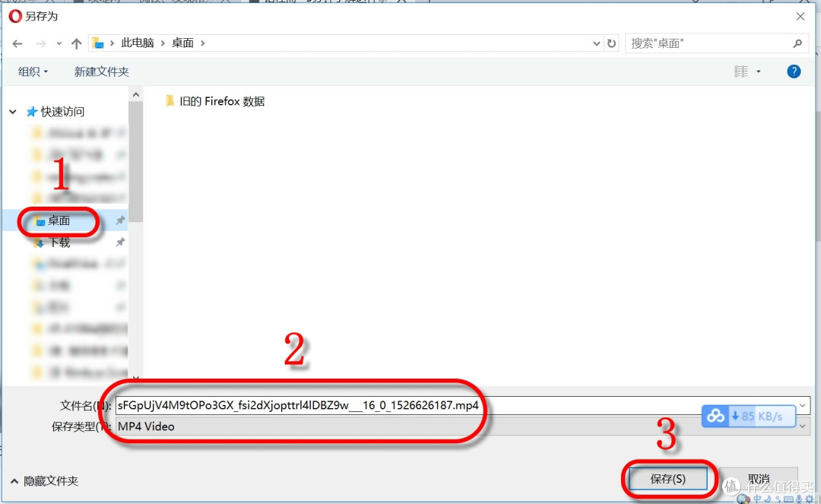
Task: Create a folder with 新建文件夹
Action: pos(101,71)
